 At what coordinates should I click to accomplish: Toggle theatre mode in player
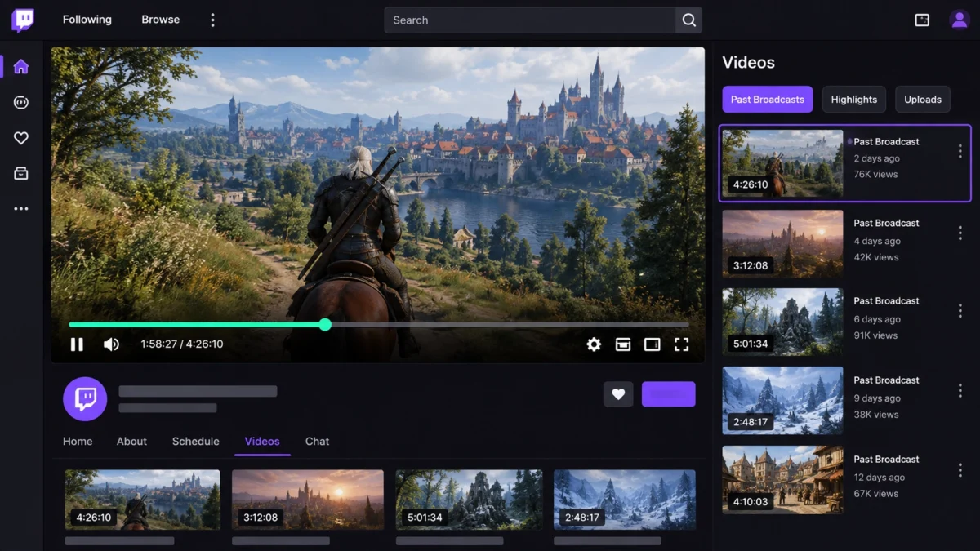point(652,344)
